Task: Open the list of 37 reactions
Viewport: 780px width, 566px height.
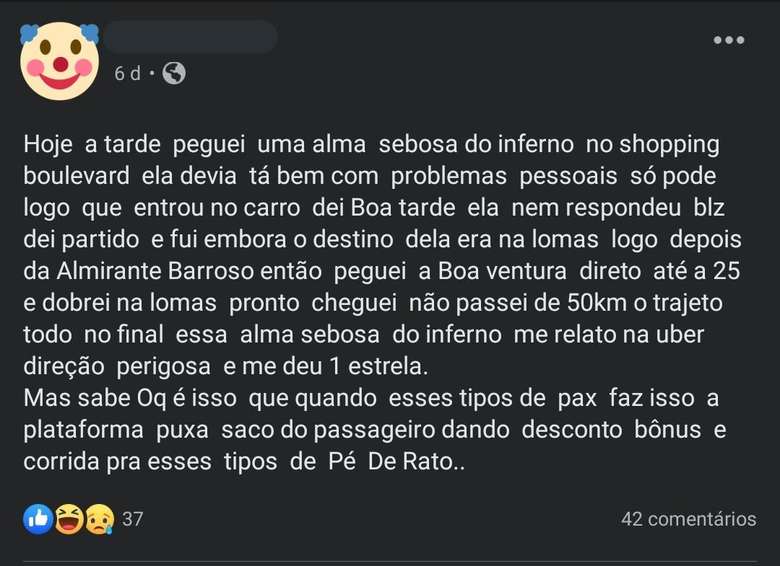Action: tap(133, 519)
